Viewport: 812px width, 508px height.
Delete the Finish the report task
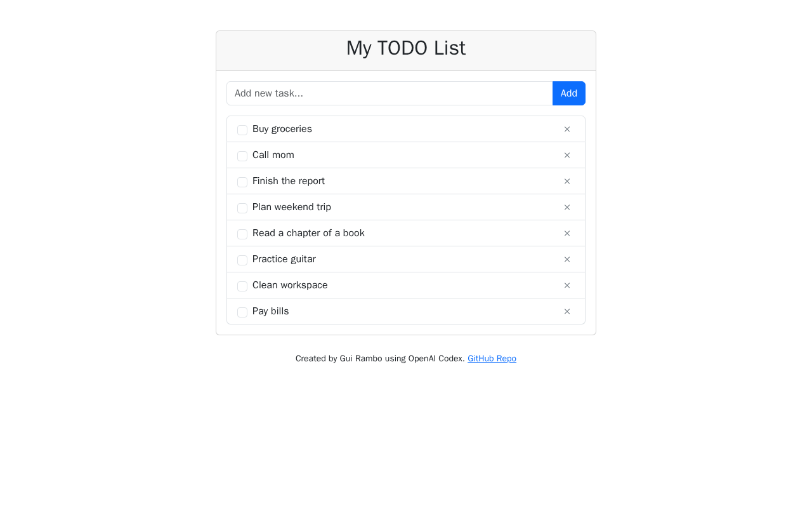pyautogui.click(x=567, y=182)
